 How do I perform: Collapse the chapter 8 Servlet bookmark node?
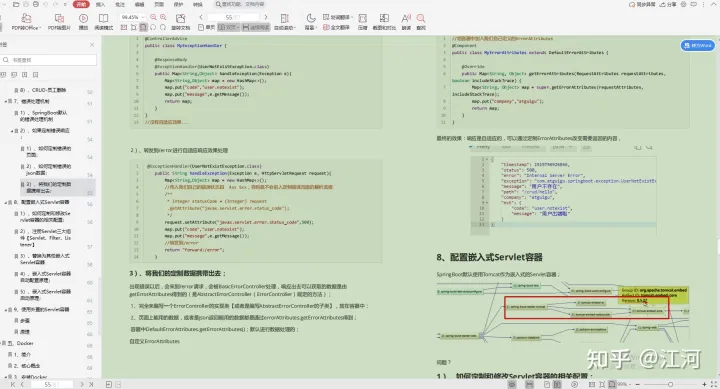tap(6, 202)
